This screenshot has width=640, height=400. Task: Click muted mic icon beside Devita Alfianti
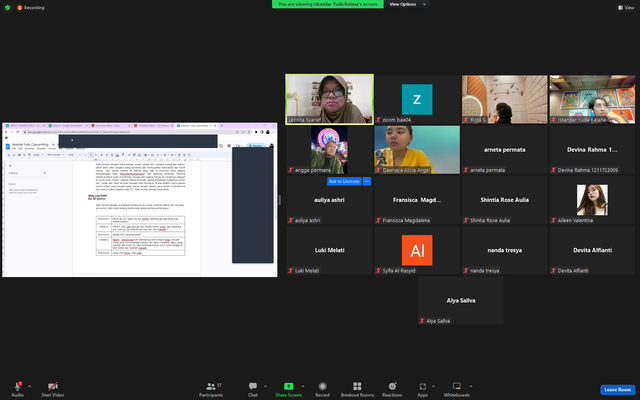point(553,271)
